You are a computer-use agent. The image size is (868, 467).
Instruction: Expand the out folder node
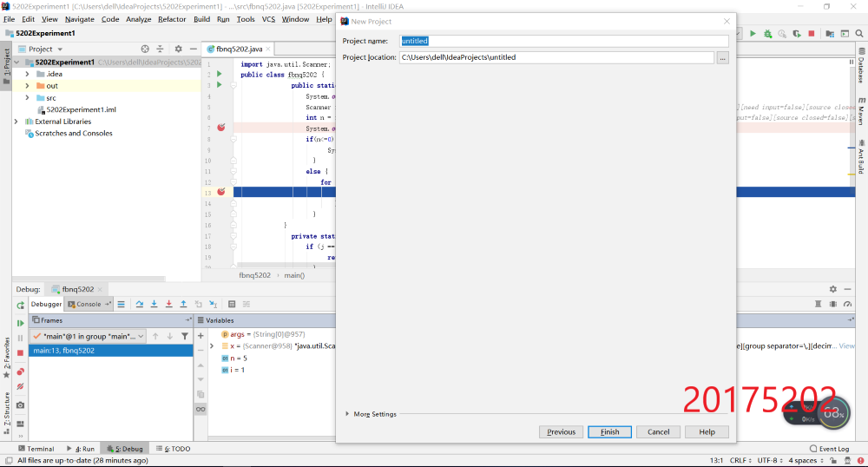coord(27,86)
